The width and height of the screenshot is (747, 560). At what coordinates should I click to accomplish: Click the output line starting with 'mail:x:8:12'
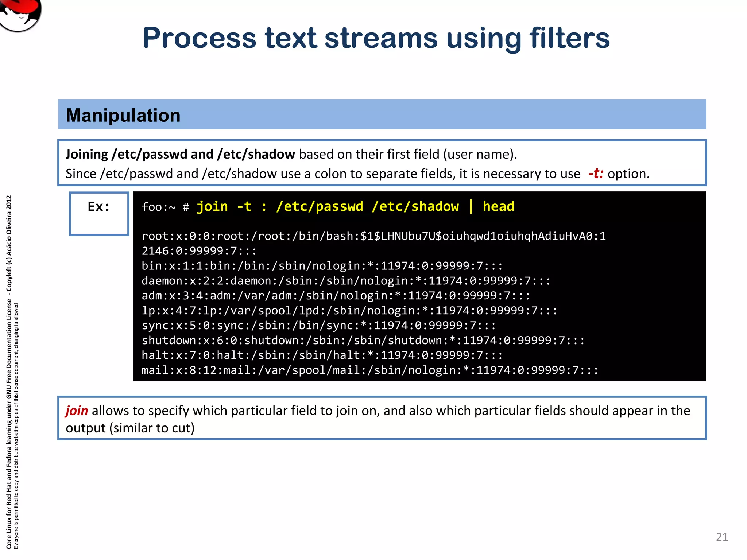370,370
